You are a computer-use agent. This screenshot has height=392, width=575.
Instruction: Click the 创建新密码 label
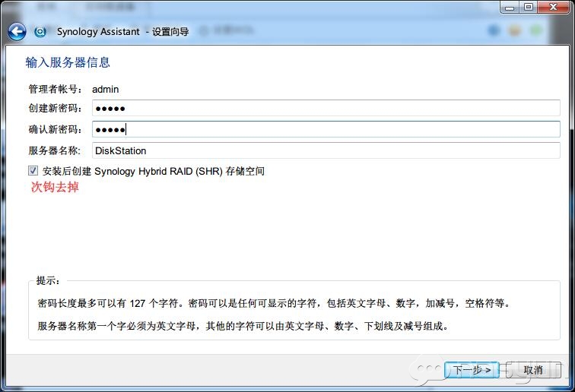coord(55,108)
